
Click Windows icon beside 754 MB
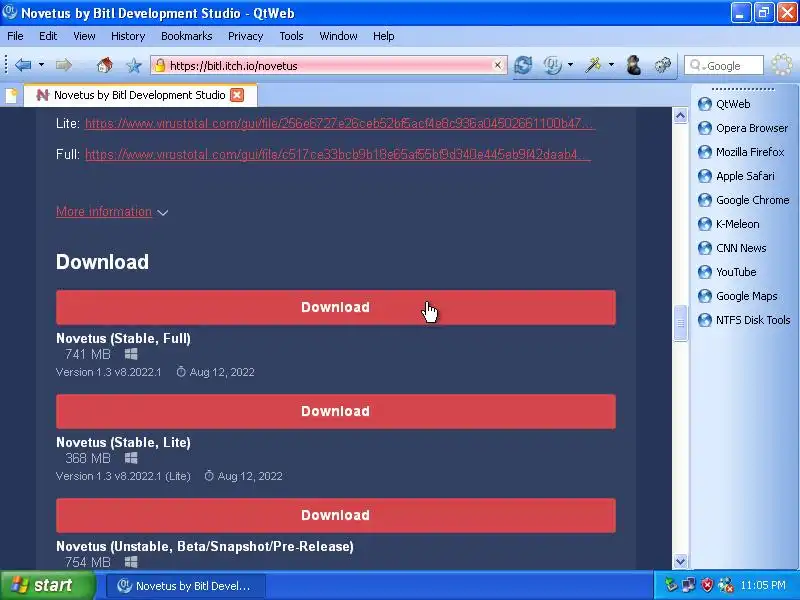(131, 562)
